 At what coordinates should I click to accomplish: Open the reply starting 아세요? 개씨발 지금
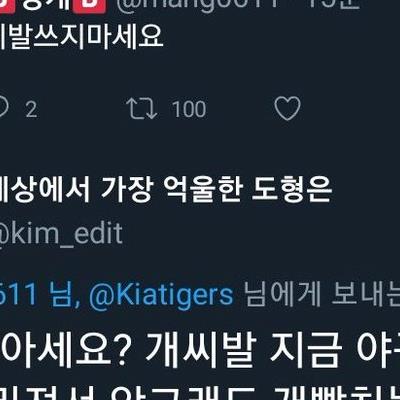pyautogui.click(x=200, y=350)
